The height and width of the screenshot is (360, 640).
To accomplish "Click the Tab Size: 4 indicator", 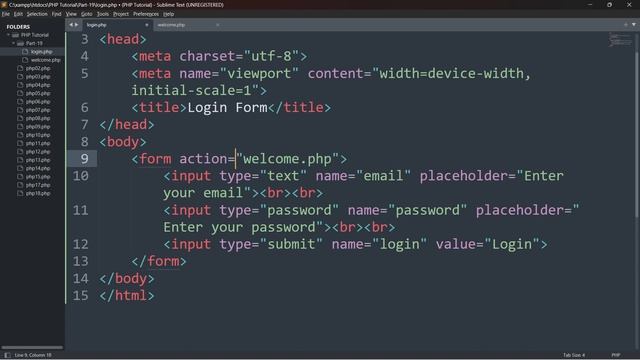I will point(574,355).
